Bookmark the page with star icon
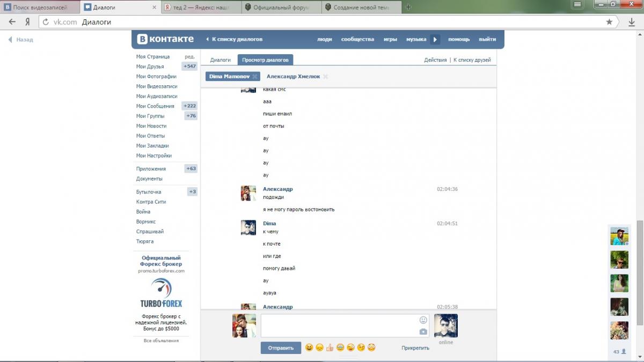Image resolution: width=644 pixels, height=362 pixels. click(x=609, y=22)
